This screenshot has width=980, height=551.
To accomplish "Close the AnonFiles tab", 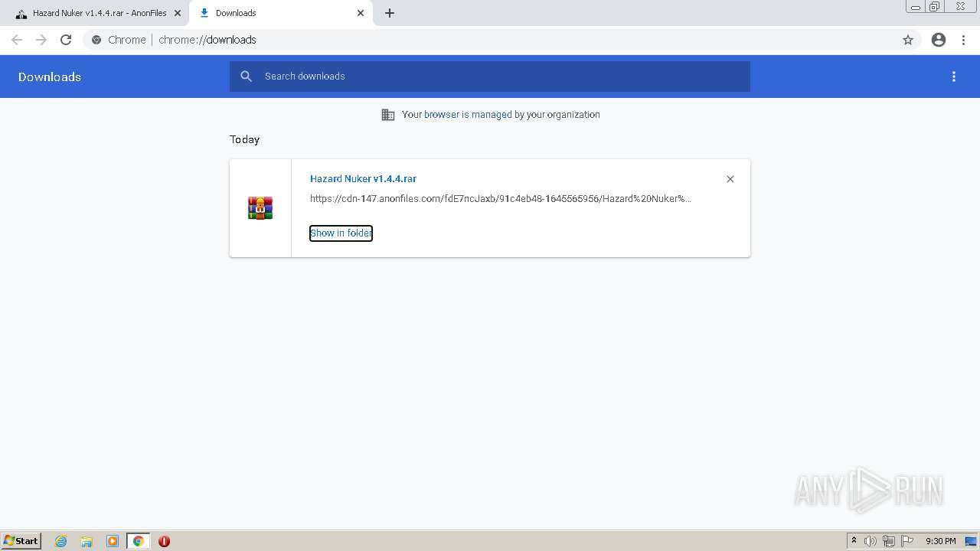I will [x=178, y=13].
